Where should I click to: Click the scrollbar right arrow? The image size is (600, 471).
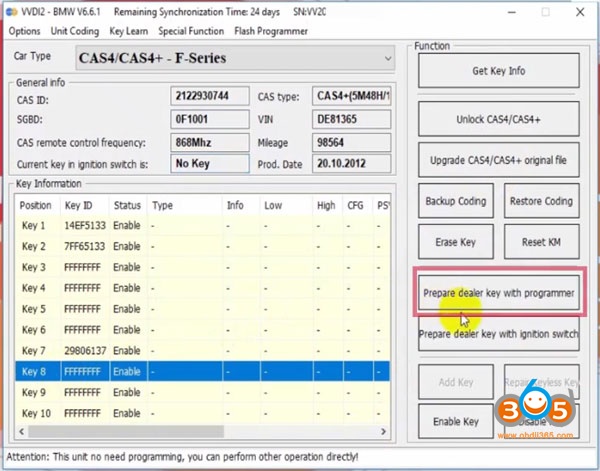click(x=383, y=432)
